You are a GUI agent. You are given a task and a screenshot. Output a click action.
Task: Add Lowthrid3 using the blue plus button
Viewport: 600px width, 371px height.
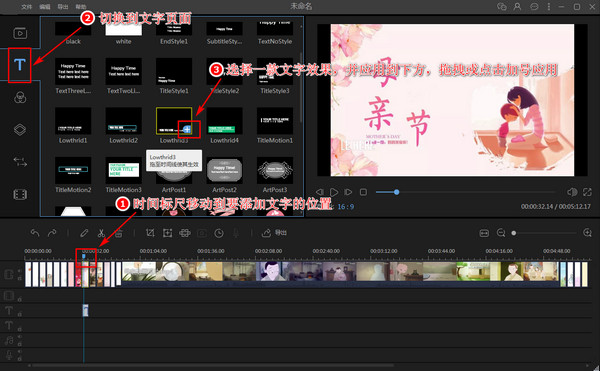click(x=187, y=129)
